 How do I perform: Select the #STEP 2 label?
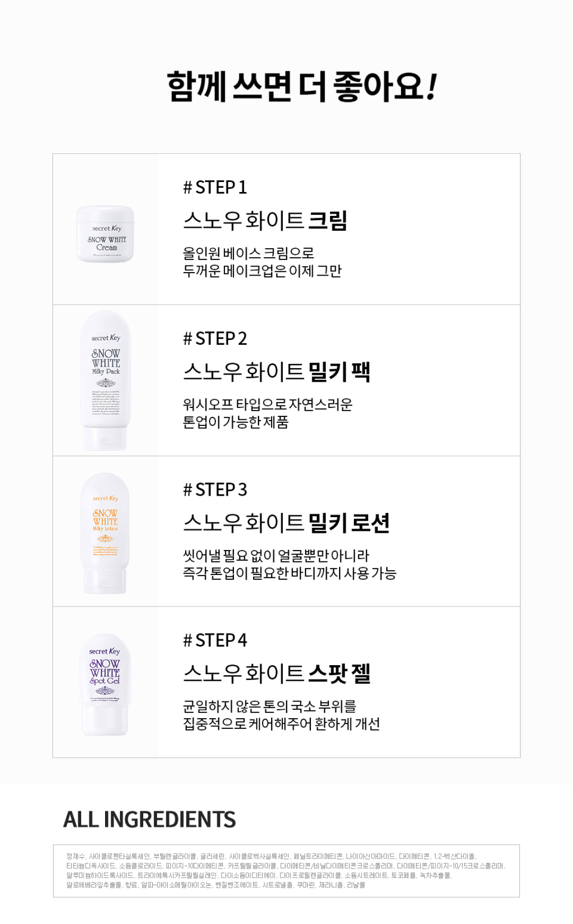click(x=215, y=339)
